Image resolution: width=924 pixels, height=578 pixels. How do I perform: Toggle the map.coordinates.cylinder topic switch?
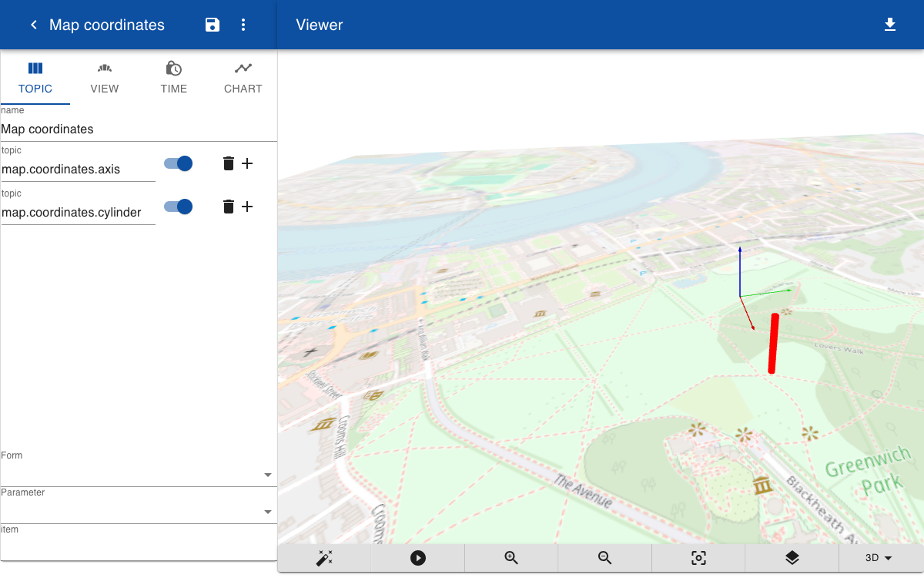[x=178, y=207]
